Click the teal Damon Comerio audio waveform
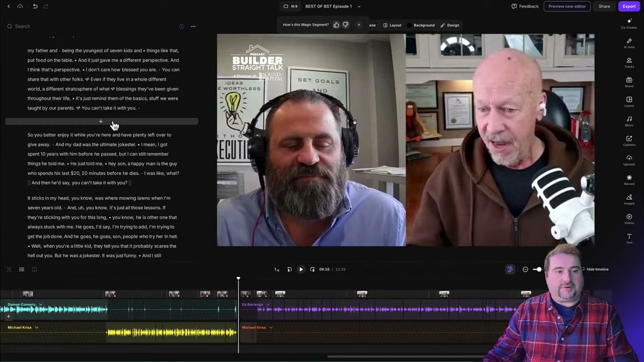 (x=54, y=309)
